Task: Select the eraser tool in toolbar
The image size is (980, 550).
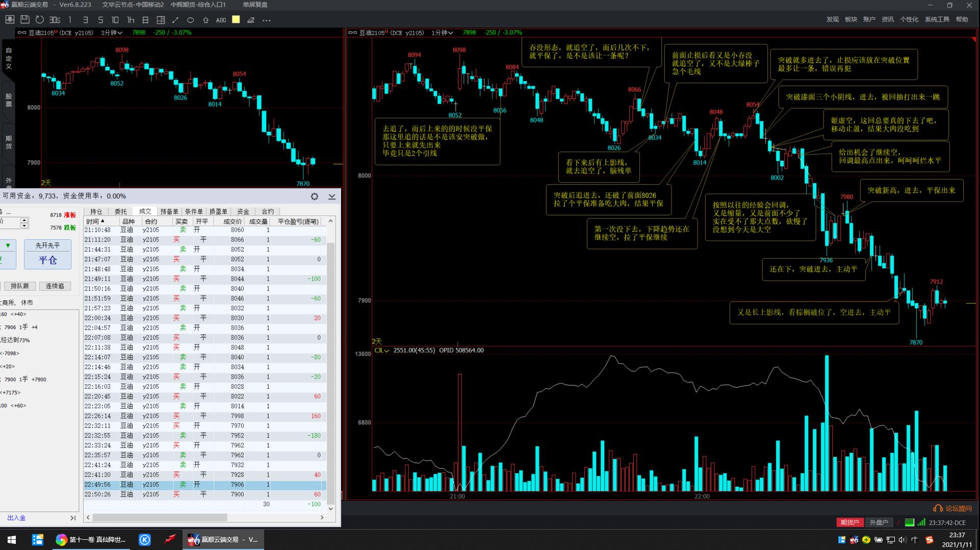Action: (x=251, y=20)
